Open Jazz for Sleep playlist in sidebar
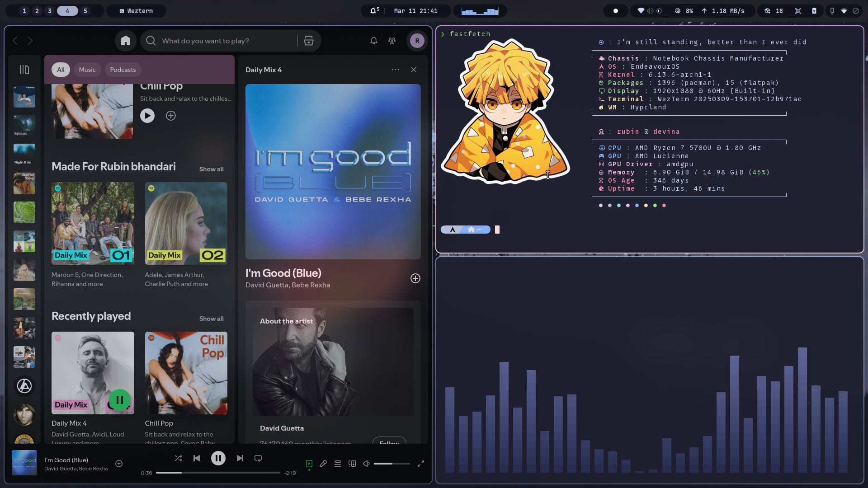This screenshot has height=488, width=868. point(24,183)
